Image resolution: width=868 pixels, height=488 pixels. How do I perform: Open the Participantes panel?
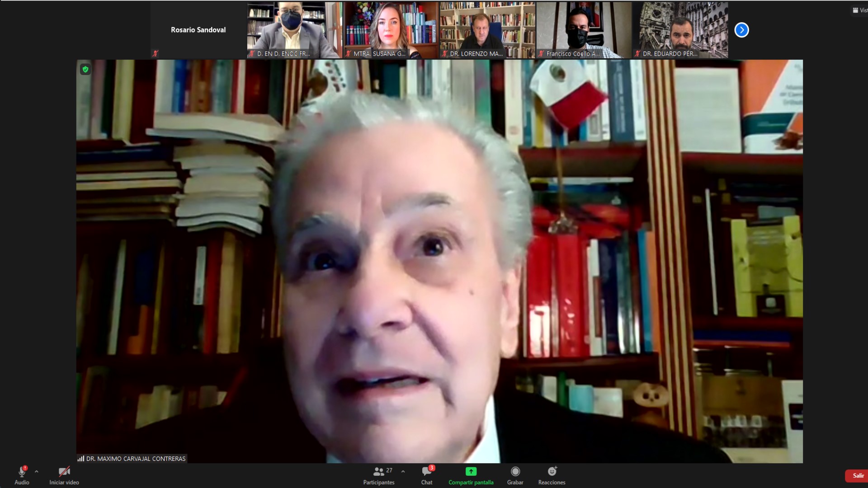(x=379, y=475)
